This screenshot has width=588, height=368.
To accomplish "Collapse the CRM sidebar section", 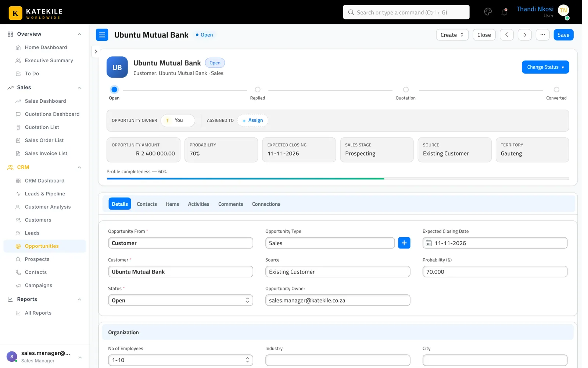I will [79, 167].
